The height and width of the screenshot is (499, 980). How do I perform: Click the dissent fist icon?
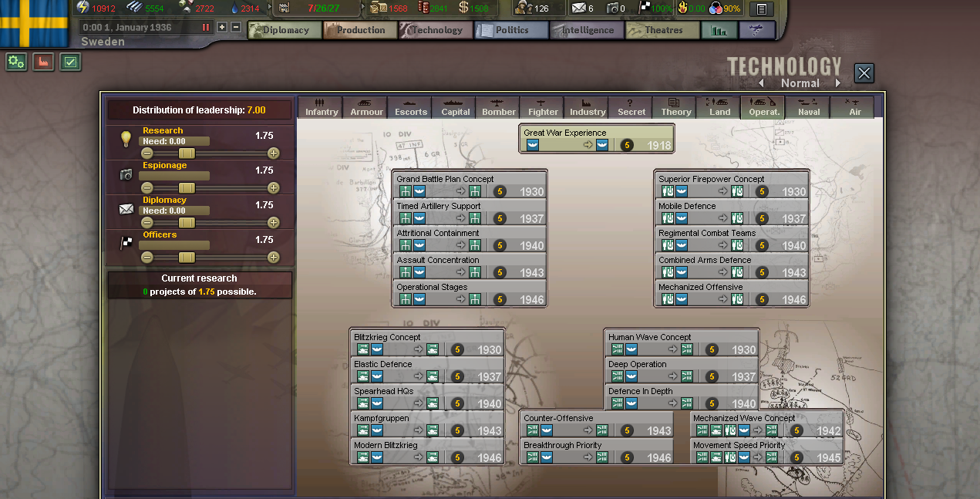(x=683, y=8)
